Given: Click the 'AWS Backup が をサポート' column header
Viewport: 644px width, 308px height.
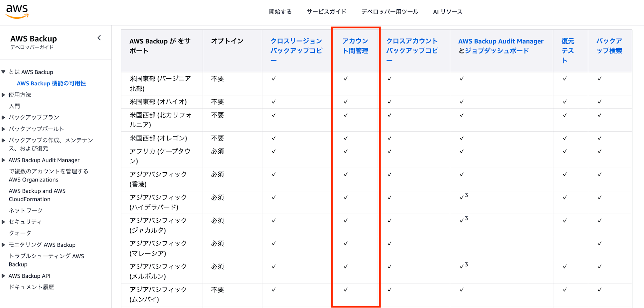Looking at the screenshot, I should (160, 46).
